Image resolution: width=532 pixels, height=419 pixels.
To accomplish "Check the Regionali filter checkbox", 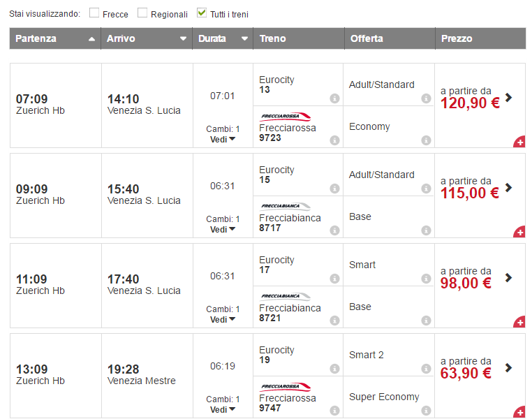I will point(142,13).
